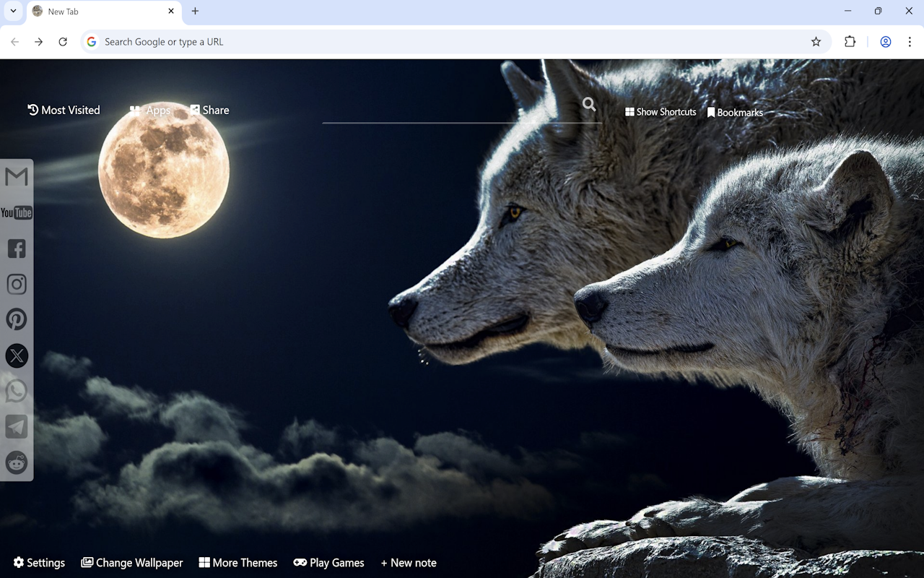This screenshot has width=924, height=578.
Task: Open the browser profile menu
Action: click(x=885, y=41)
